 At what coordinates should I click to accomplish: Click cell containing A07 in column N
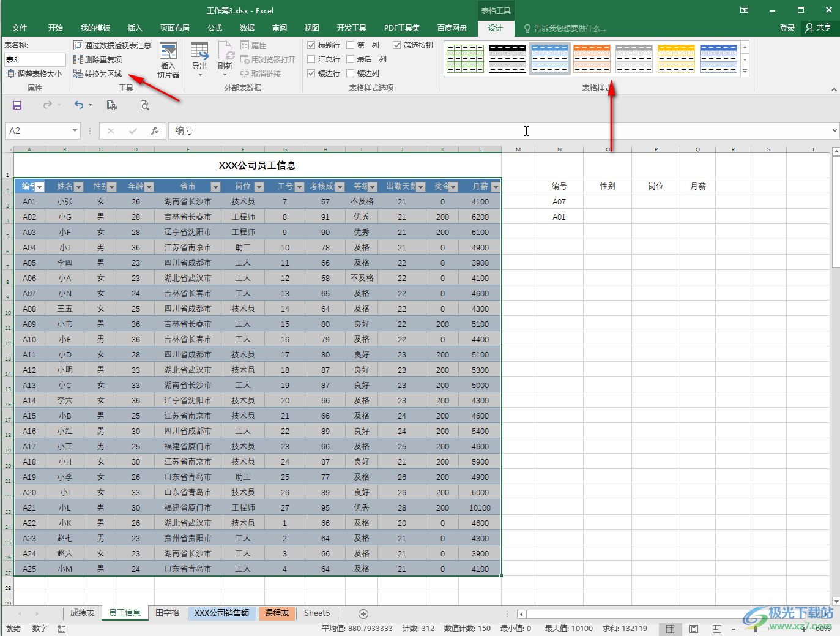pos(559,201)
